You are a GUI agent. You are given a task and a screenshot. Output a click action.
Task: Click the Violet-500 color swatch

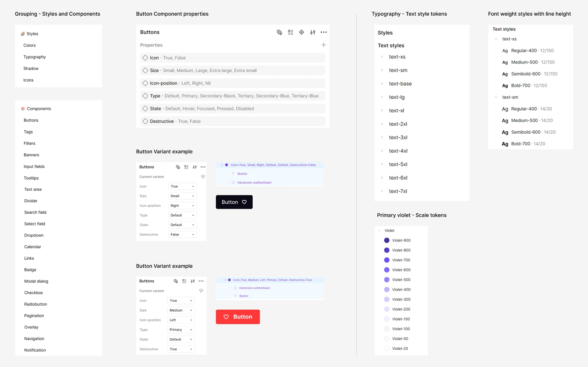click(386, 280)
